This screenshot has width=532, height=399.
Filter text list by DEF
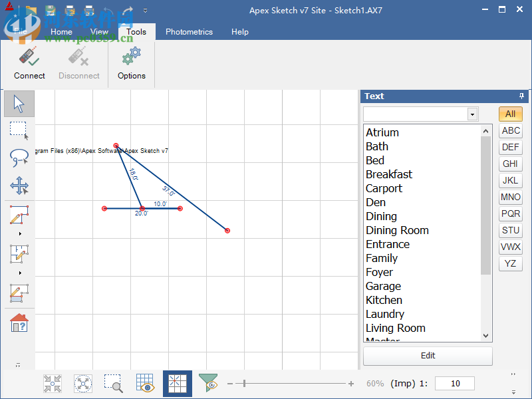[510, 147]
